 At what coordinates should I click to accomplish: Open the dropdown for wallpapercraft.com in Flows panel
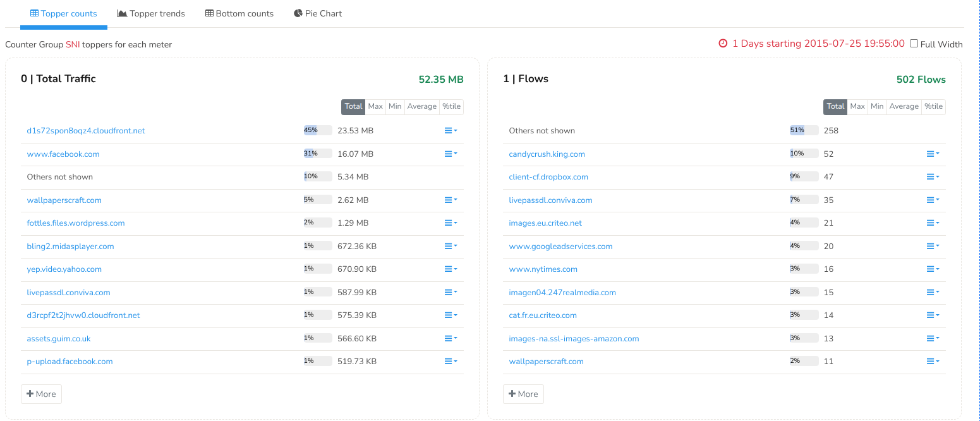pyautogui.click(x=933, y=361)
